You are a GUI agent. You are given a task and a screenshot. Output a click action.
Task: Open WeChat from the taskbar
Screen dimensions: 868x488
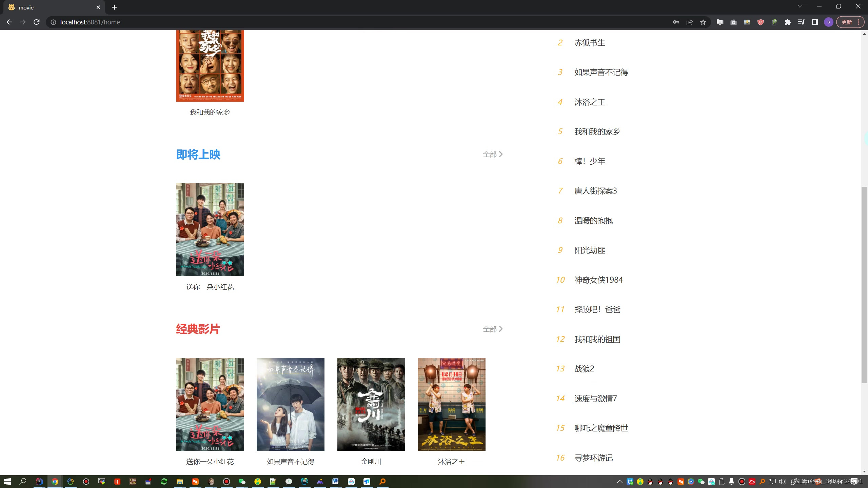[242, 482]
